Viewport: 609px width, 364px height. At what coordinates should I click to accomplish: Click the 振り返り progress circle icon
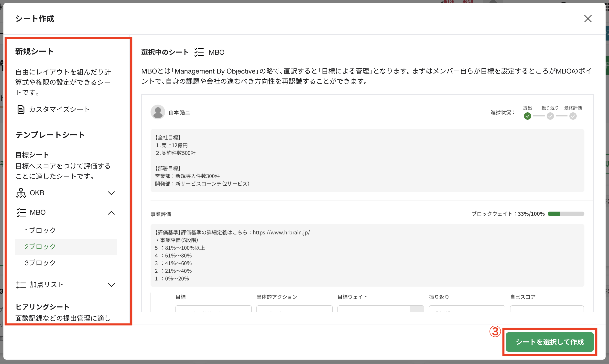click(x=550, y=116)
